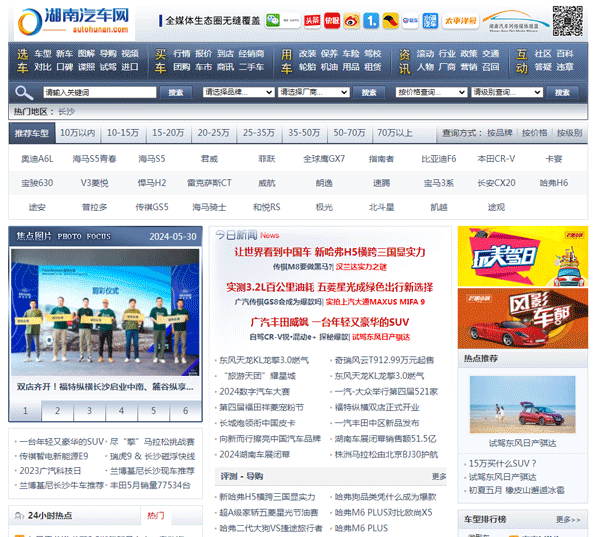Open the blue '1.' 一点资讯 icon
This screenshot has width=600, height=537.
click(x=371, y=20)
